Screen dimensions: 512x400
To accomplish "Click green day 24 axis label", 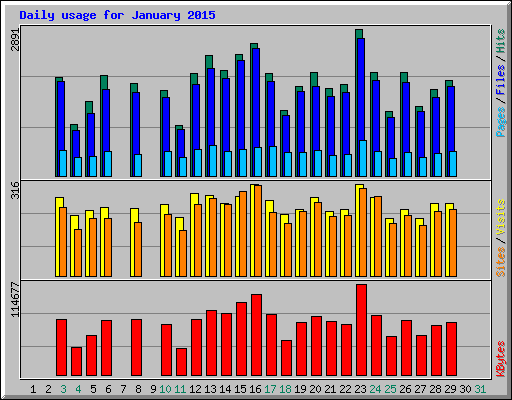I will coord(375,389).
